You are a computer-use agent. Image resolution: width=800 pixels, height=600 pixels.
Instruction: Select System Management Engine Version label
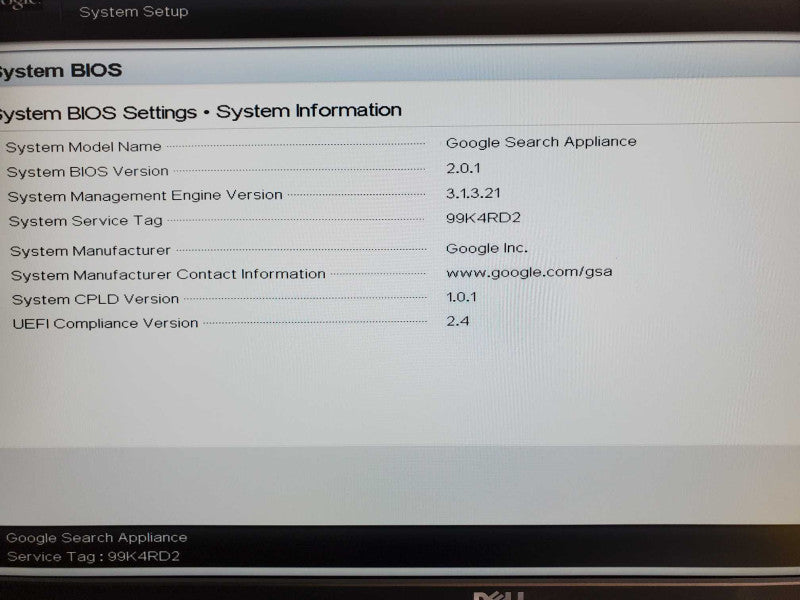click(145, 195)
